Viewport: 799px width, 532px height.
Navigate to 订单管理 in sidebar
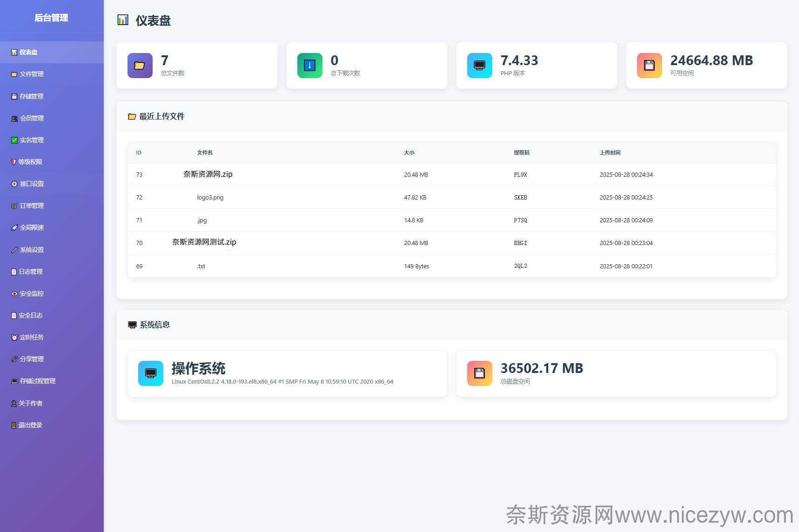tap(31, 206)
